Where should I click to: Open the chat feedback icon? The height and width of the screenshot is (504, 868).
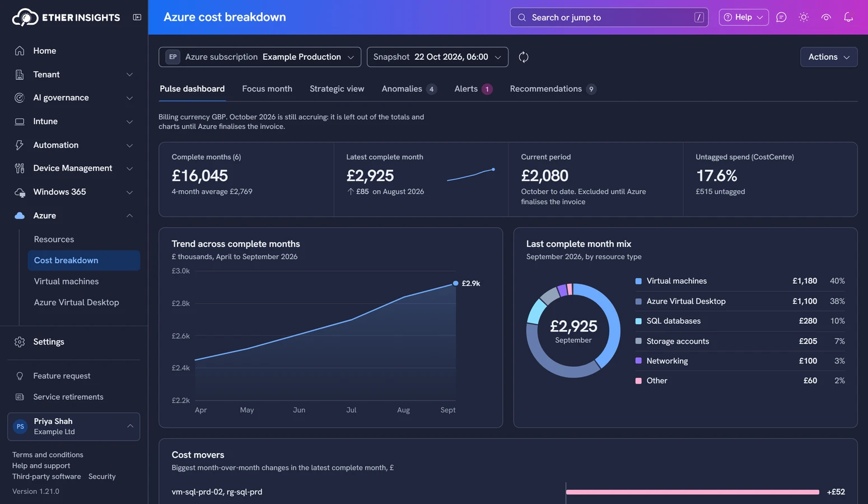point(781,17)
